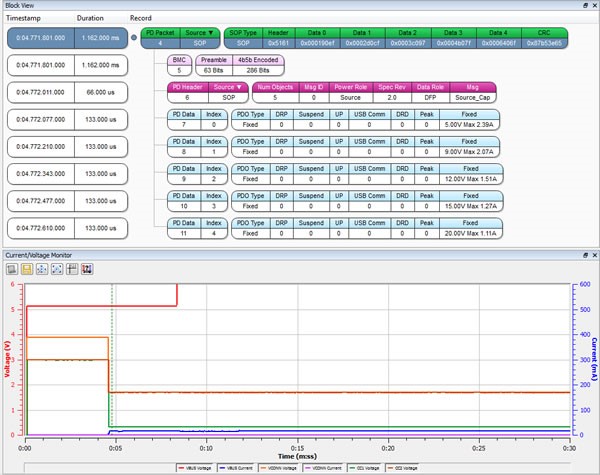Click the red-blue axis scale toolbar icon
This screenshot has width=600, height=475.
click(x=87, y=269)
